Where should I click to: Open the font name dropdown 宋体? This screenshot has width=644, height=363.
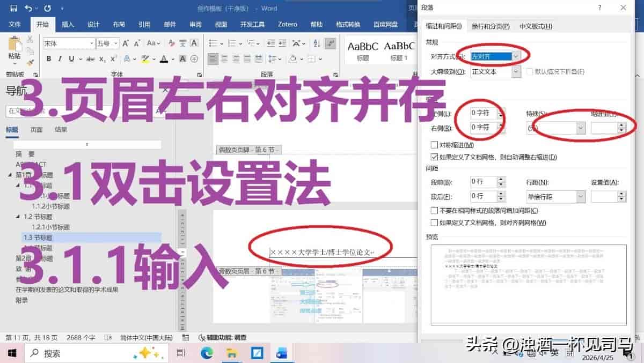(91, 43)
